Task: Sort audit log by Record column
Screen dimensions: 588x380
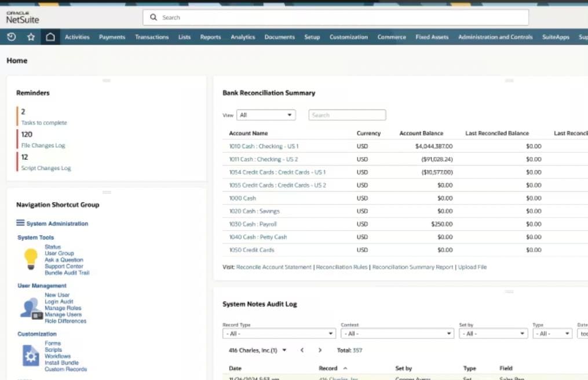Action: point(328,368)
